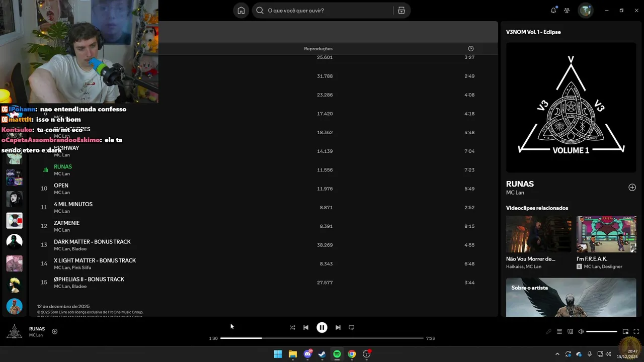This screenshot has width=644, height=362.
Task: Open File Explorer from taskbar
Action: (x=293, y=354)
